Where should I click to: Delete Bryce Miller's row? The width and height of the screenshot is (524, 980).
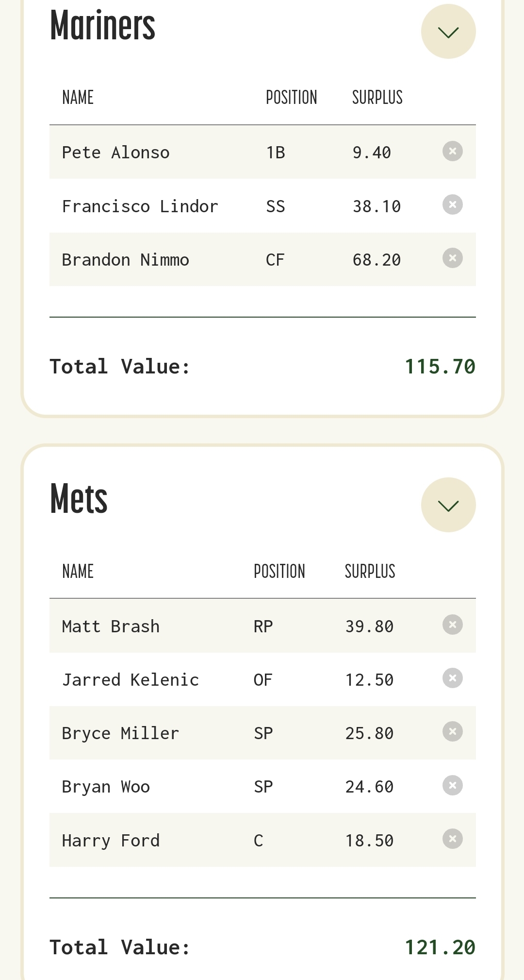pyautogui.click(x=452, y=731)
